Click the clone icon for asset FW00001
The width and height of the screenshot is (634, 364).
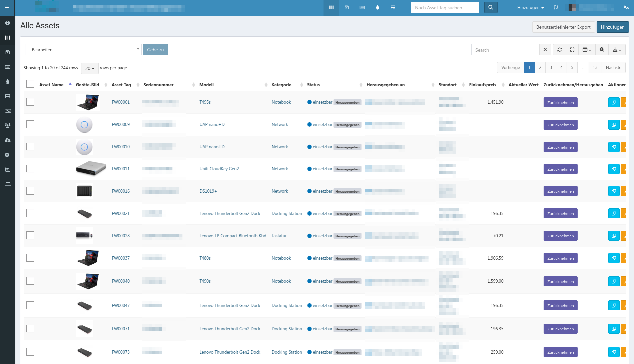click(x=614, y=102)
